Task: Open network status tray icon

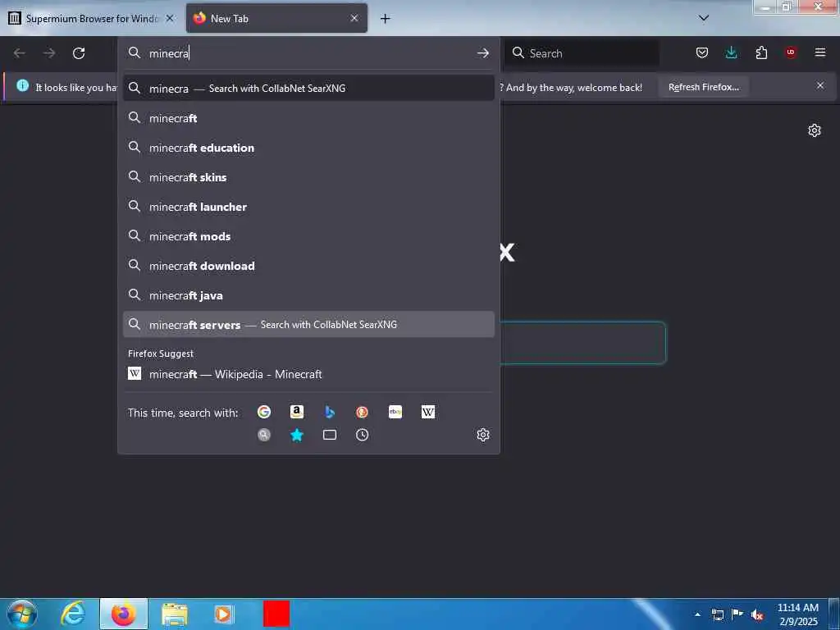Action: coord(718,614)
